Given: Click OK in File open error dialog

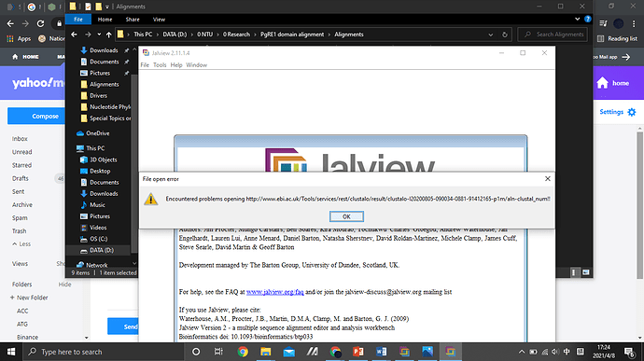Looking at the screenshot, I should (346, 216).
